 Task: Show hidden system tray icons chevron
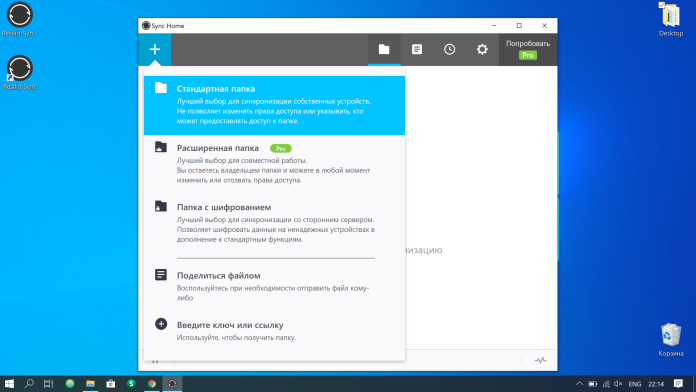click(579, 384)
